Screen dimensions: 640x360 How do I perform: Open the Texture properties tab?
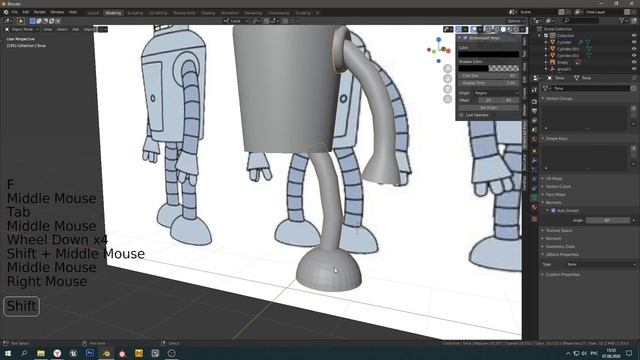tap(534, 219)
